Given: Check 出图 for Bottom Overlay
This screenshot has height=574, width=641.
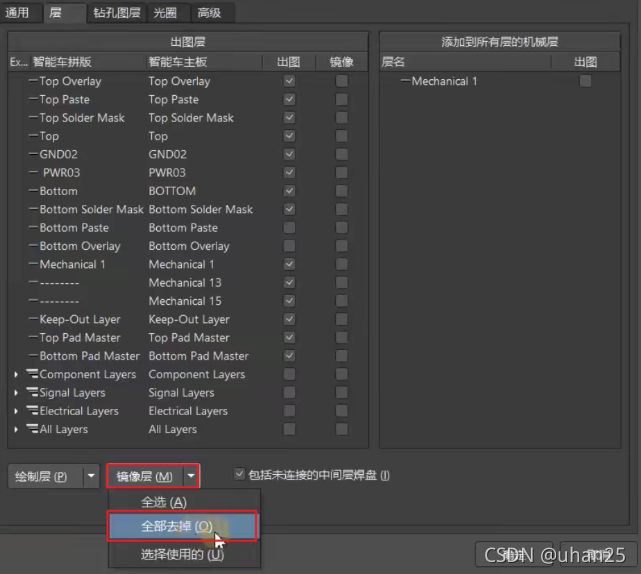Looking at the screenshot, I should tap(289, 246).
